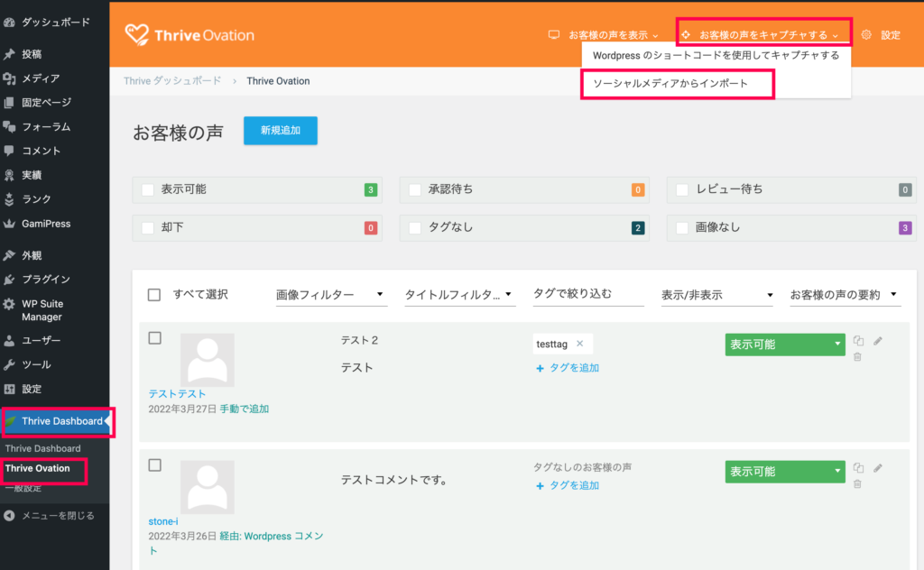Change テスト２ status 表示可能 dropdown
The height and width of the screenshot is (570, 924).
pos(785,345)
